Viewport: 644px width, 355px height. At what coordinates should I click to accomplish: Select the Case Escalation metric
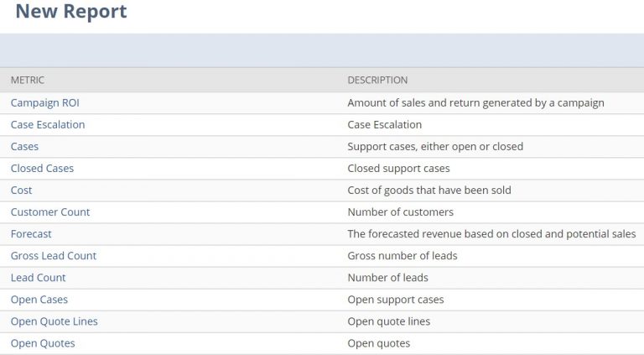[x=48, y=124]
